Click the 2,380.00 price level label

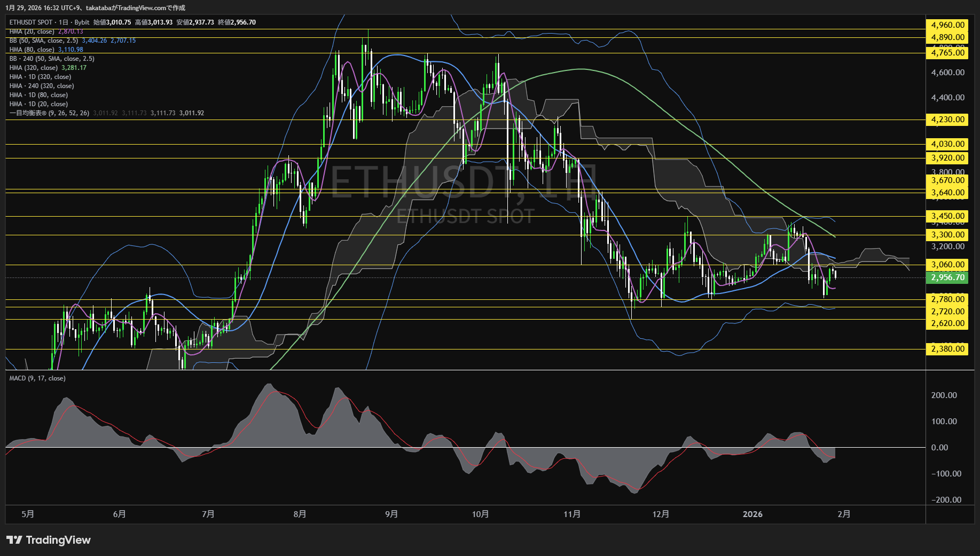click(947, 349)
